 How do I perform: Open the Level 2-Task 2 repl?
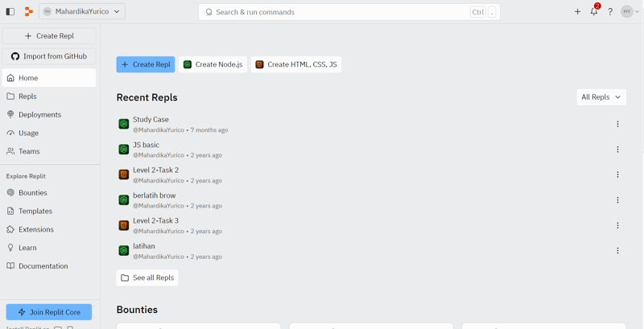pyautogui.click(x=155, y=170)
